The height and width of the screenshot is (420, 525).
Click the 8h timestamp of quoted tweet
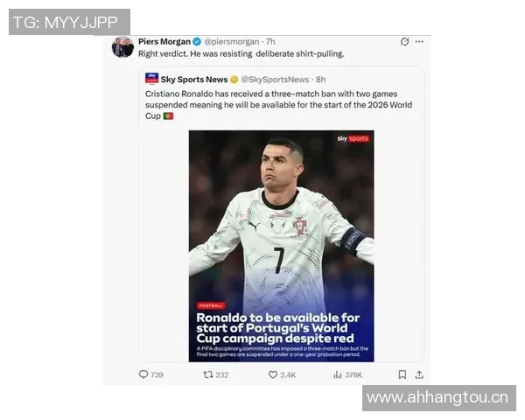tap(321, 80)
